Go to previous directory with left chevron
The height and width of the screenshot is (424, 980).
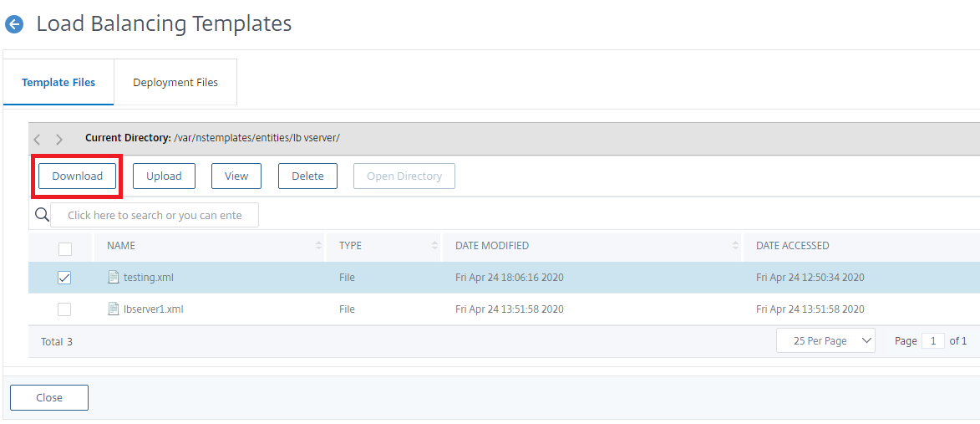(x=37, y=139)
